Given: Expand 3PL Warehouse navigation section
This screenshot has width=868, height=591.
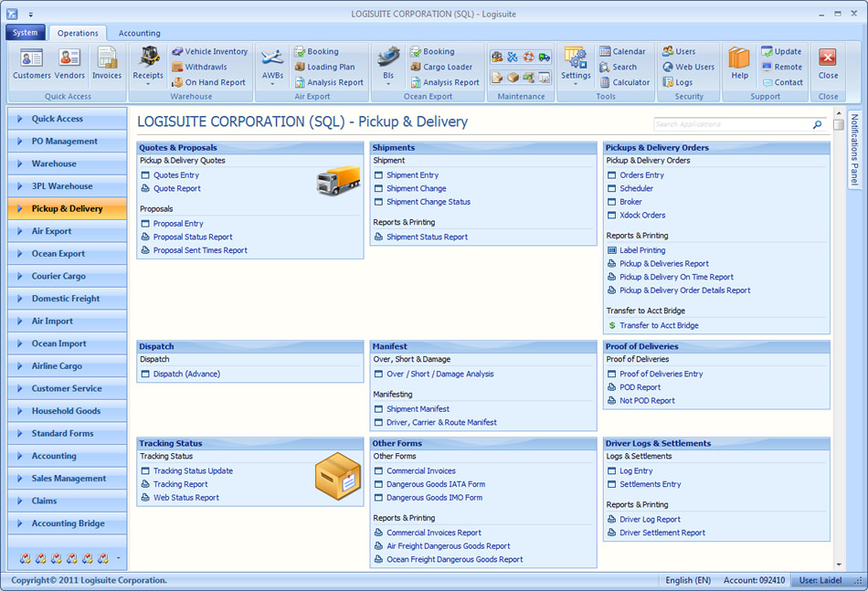Looking at the screenshot, I should pos(67,186).
